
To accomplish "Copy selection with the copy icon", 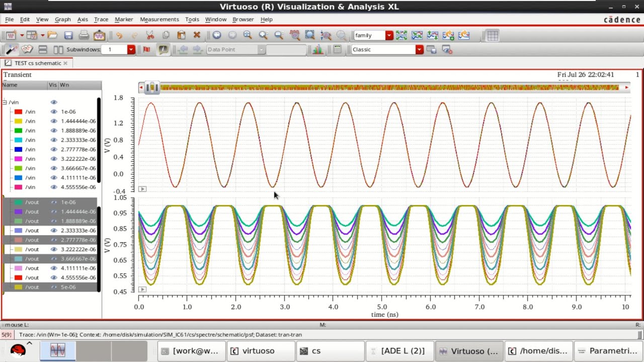I will [x=166, y=35].
